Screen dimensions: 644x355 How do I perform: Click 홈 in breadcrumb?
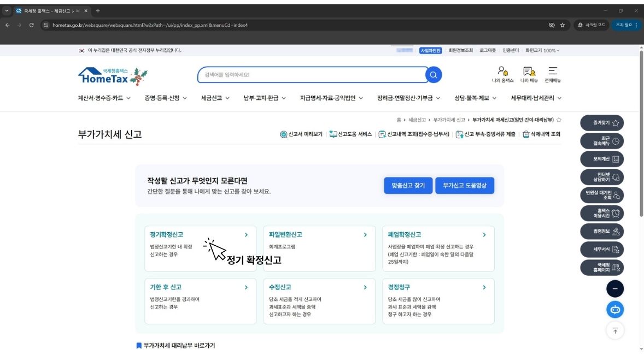(x=399, y=120)
